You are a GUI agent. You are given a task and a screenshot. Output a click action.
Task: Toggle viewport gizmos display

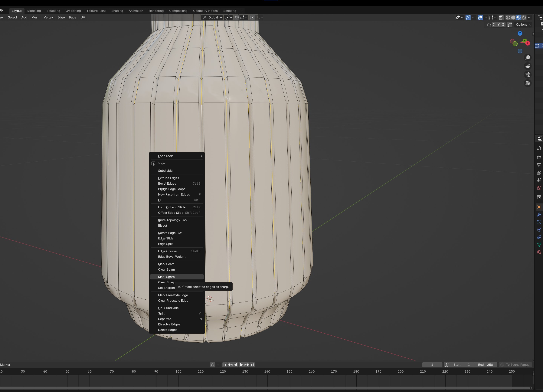[468, 18]
